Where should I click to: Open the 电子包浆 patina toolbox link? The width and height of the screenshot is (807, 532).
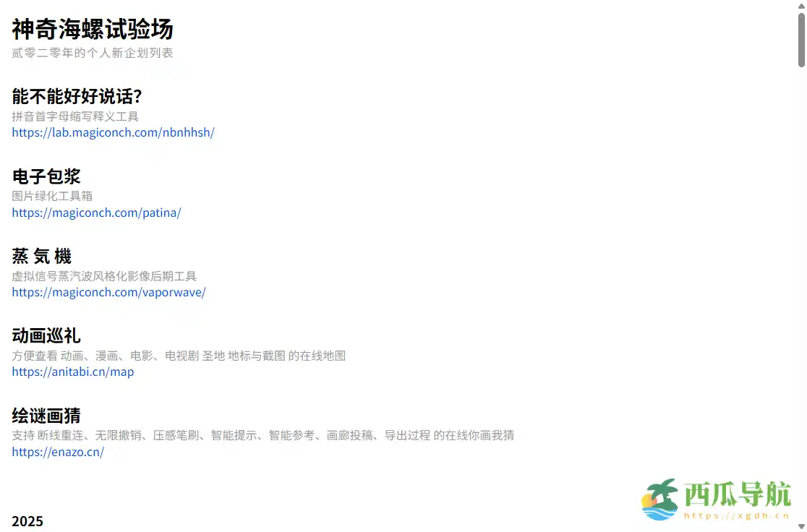coord(96,213)
